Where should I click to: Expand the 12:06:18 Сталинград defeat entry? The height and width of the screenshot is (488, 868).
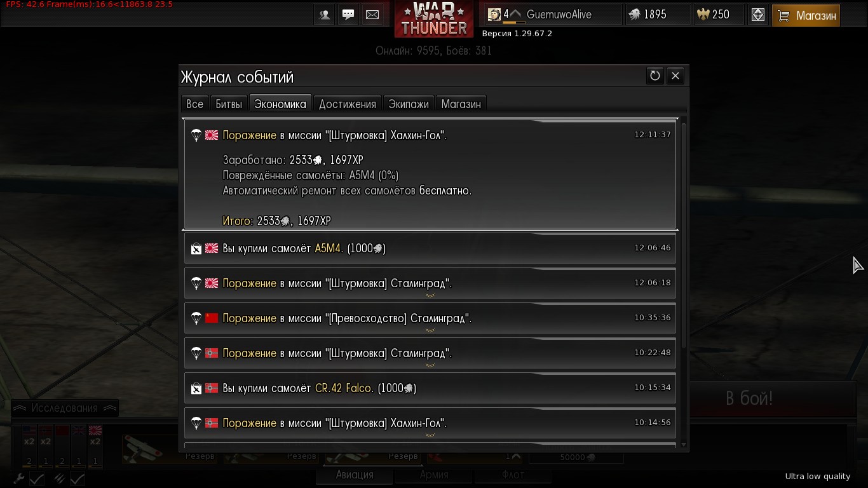pos(430,283)
